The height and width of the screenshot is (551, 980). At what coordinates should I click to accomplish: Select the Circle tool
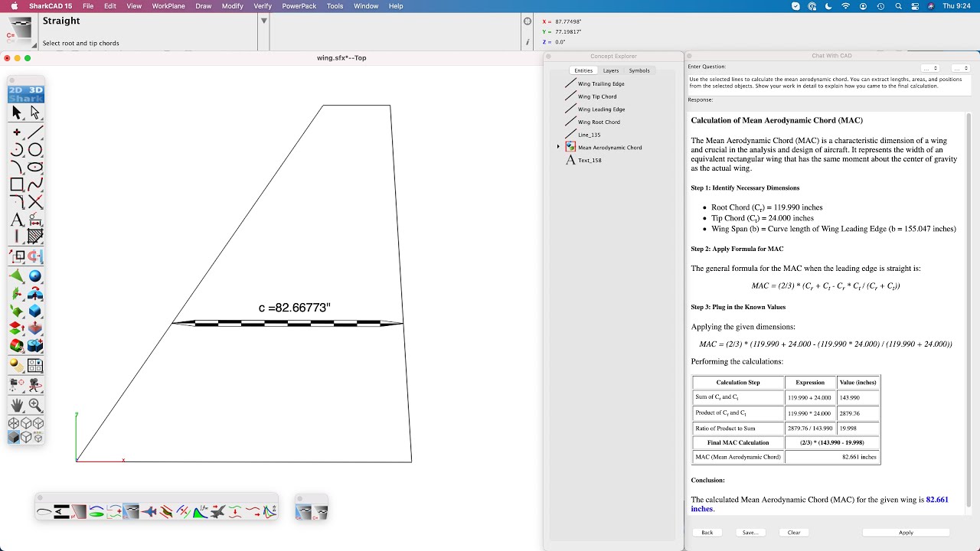click(x=35, y=150)
